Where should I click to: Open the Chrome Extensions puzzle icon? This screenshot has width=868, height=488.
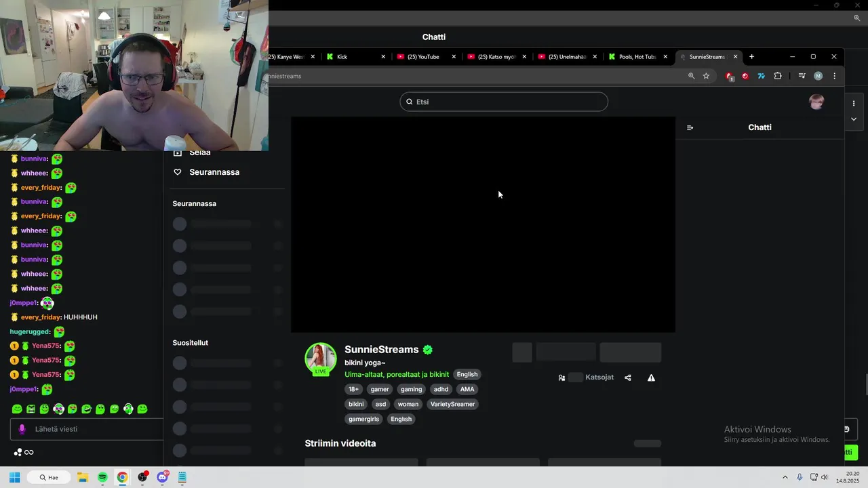pyautogui.click(x=778, y=76)
